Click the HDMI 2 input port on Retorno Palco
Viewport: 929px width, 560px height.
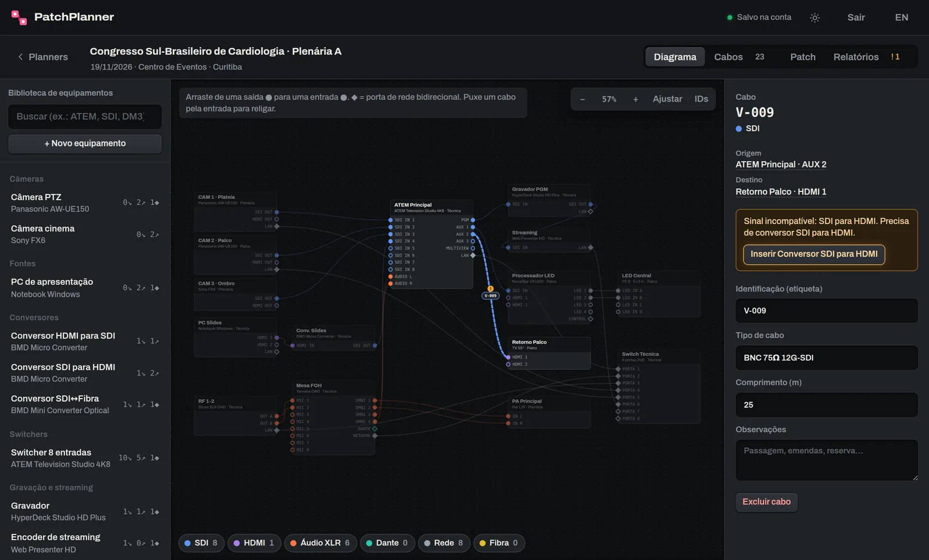508,364
